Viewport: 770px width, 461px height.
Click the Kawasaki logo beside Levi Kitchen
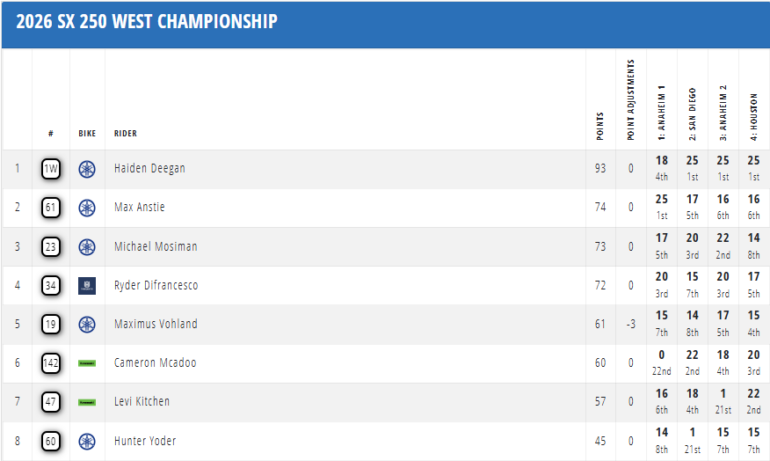tap(87, 402)
